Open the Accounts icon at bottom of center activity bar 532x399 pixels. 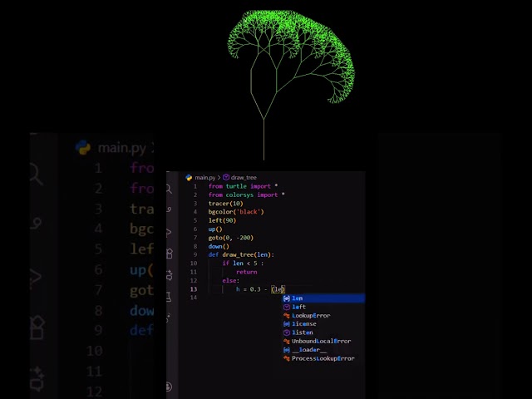click(x=169, y=387)
